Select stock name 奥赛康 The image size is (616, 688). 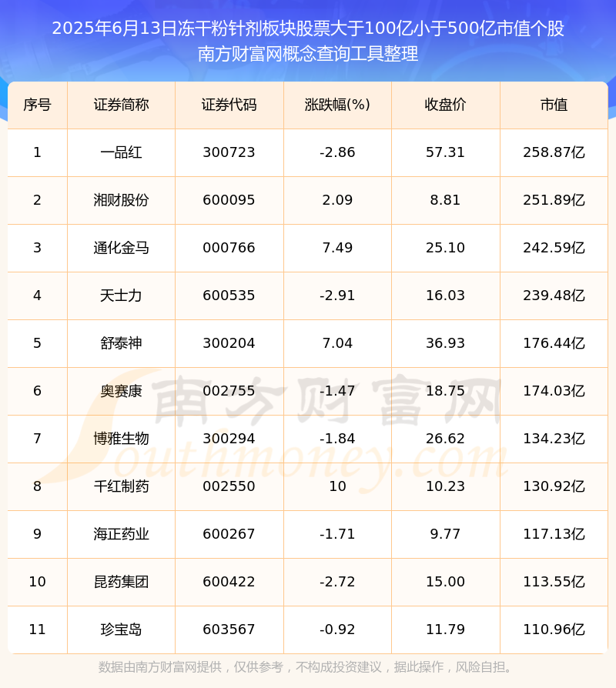pos(121,391)
